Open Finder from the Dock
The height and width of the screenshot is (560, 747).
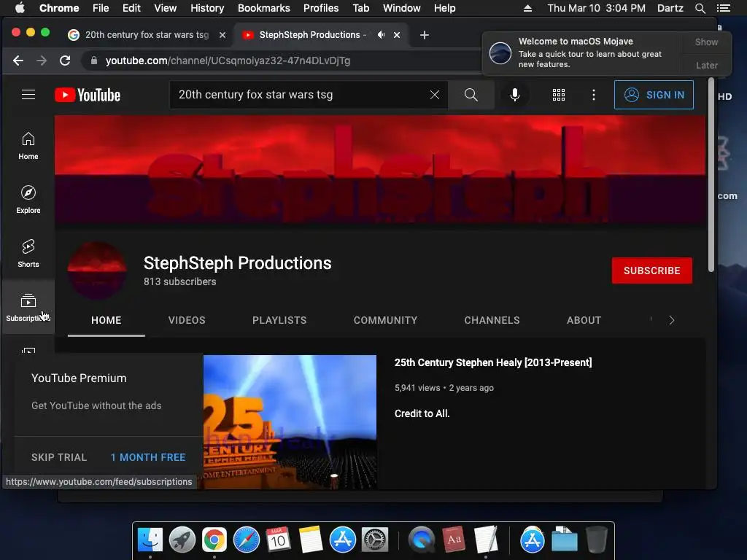[x=150, y=540]
